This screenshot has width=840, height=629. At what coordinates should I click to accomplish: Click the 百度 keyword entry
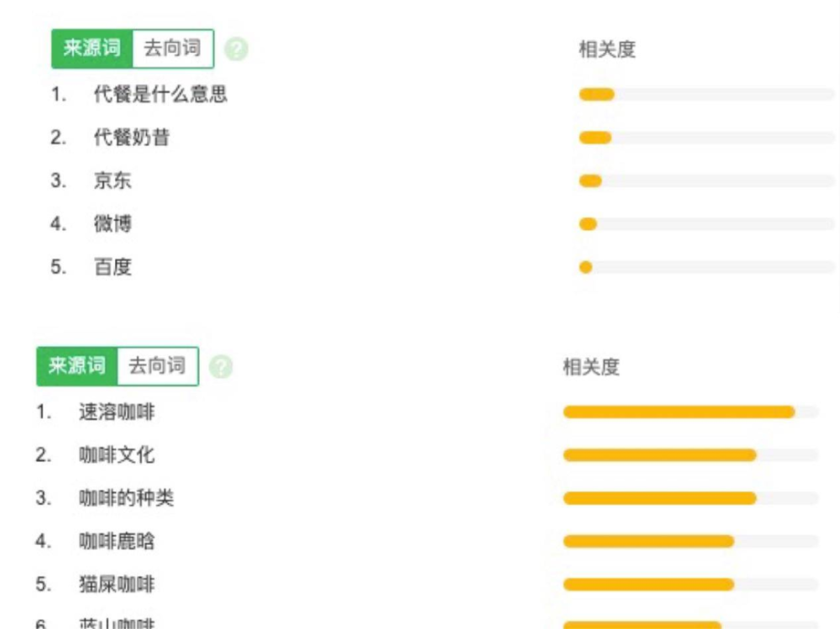point(113,267)
